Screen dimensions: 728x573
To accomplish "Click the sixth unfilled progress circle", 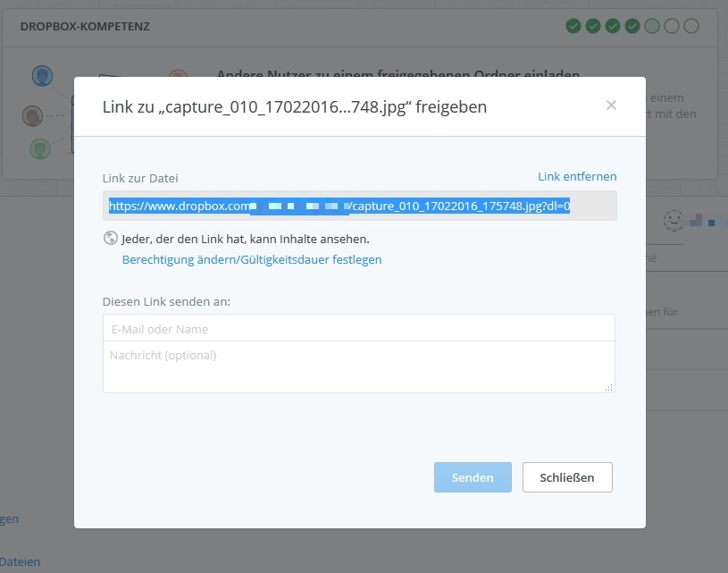I will [672, 26].
